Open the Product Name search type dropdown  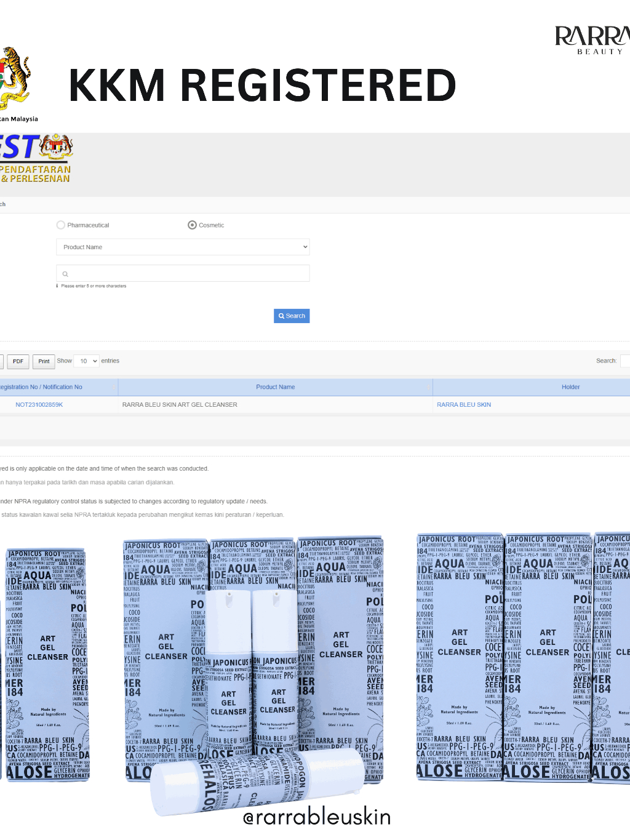[x=182, y=247]
